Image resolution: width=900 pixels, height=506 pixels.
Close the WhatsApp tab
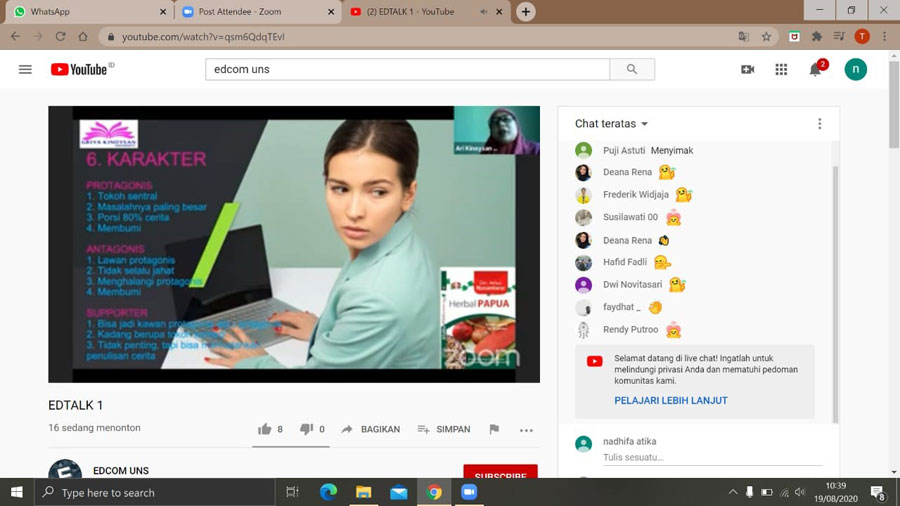click(x=162, y=11)
